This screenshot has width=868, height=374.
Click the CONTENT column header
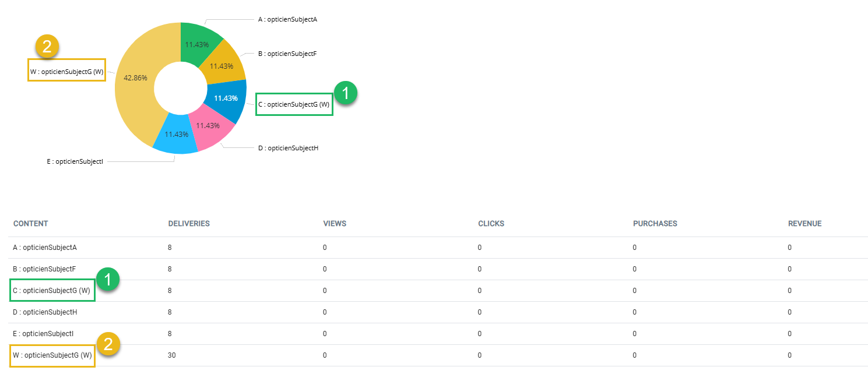click(30, 224)
